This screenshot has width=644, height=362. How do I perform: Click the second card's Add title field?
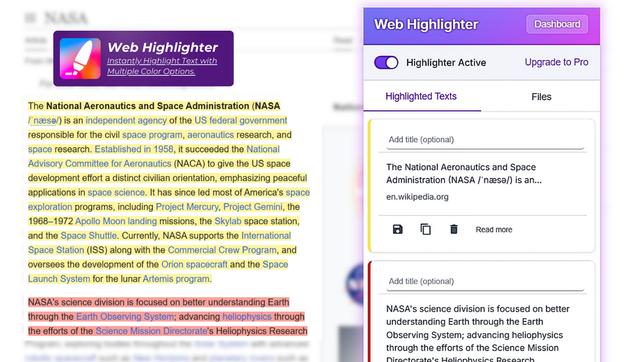[485, 281]
